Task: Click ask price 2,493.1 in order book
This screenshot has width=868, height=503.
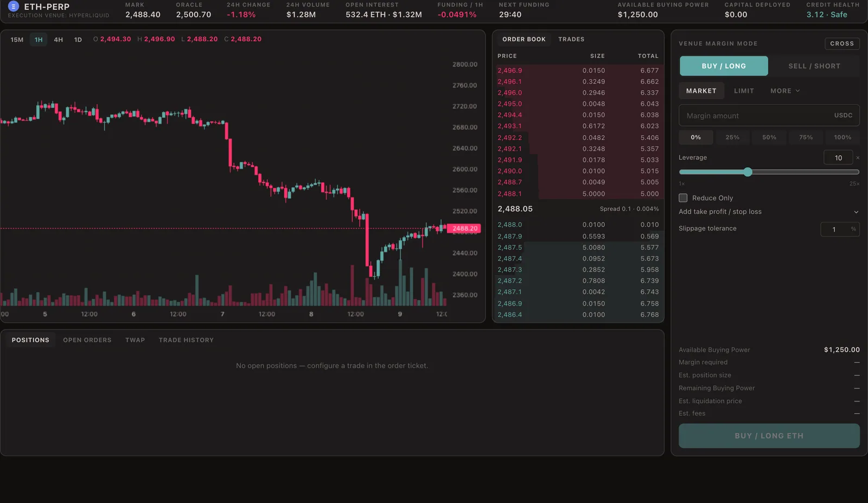Action: (x=510, y=126)
